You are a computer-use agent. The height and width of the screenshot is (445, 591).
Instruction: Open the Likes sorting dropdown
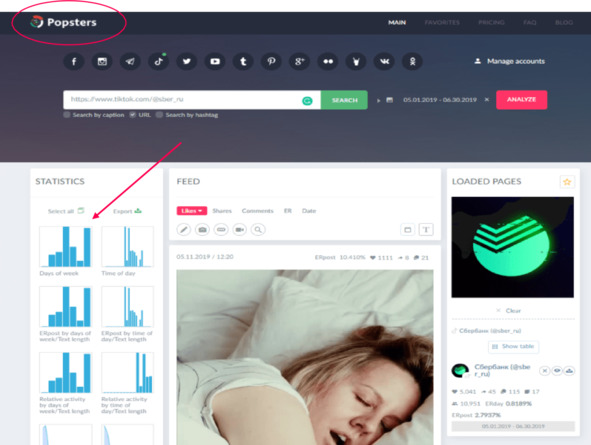point(192,211)
